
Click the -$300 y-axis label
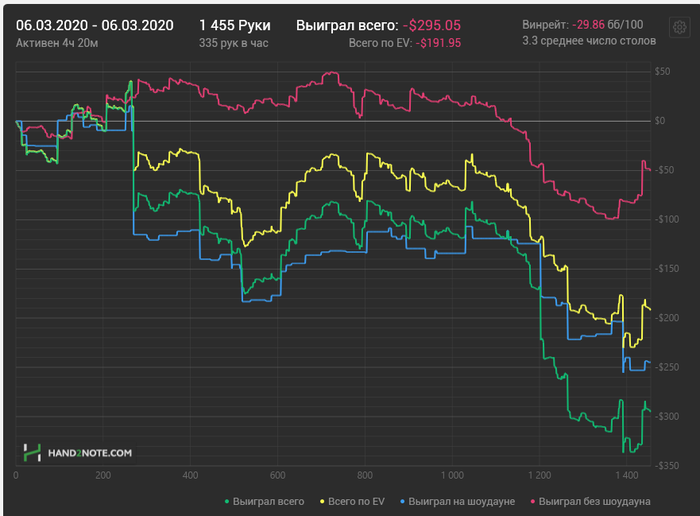tap(661, 416)
